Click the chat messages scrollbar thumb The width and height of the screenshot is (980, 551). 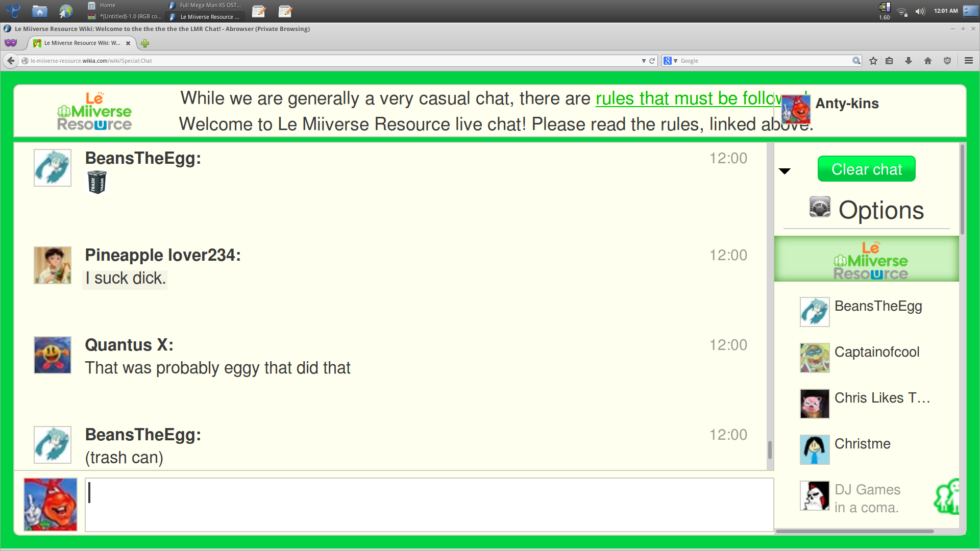(770, 450)
